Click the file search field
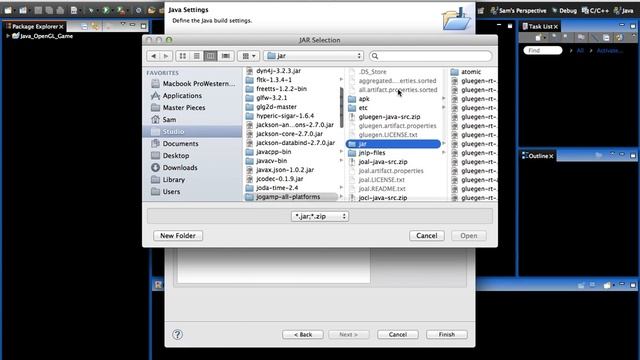The width and height of the screenshot is (640, 360). point(431,56)
